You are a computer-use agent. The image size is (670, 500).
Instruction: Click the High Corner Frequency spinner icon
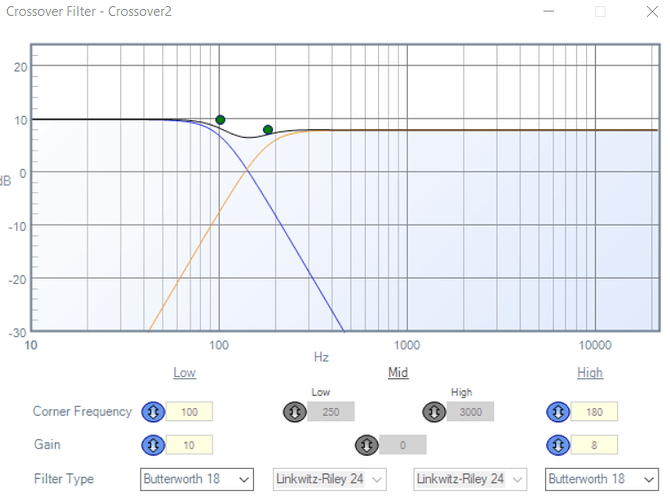[558, 411]
